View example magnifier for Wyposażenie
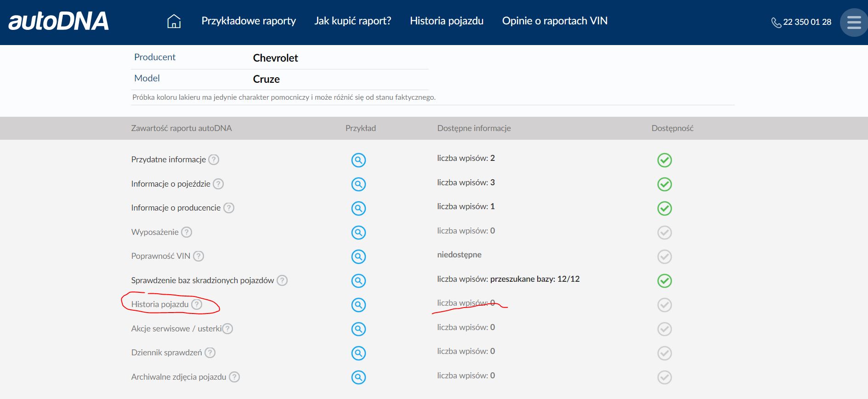This screenshot has height=399, width=868. coord(358,233)
